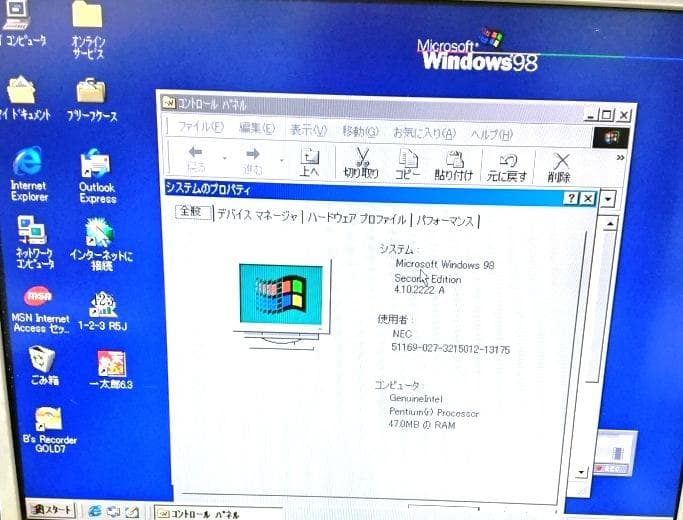Image resolution: width=683 pixels, height=520 pixels.
Task: Click the Control Panel scrollbar down arrow
Action: 581,472
